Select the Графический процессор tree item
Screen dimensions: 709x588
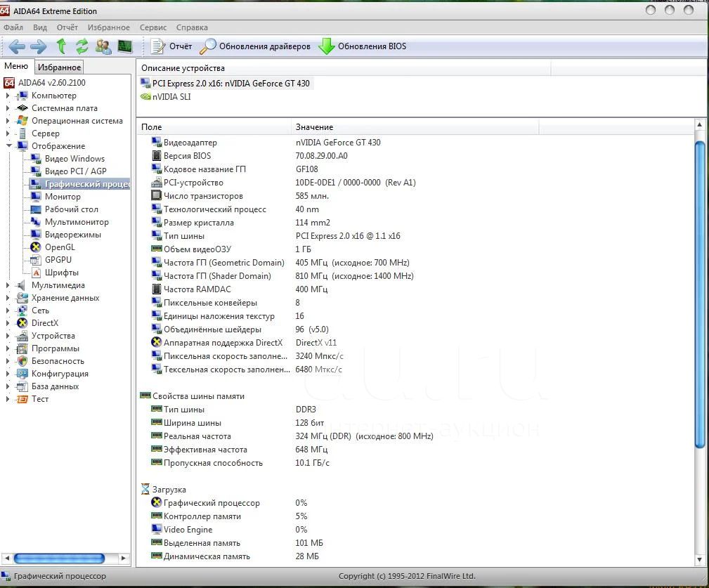79,184
